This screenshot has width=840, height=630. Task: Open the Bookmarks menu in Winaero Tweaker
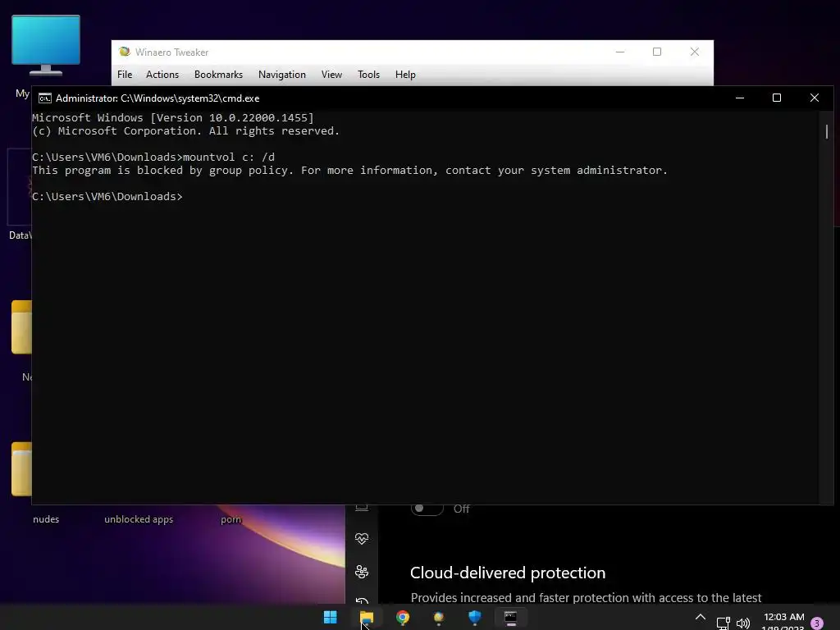(x=218, y=75)
